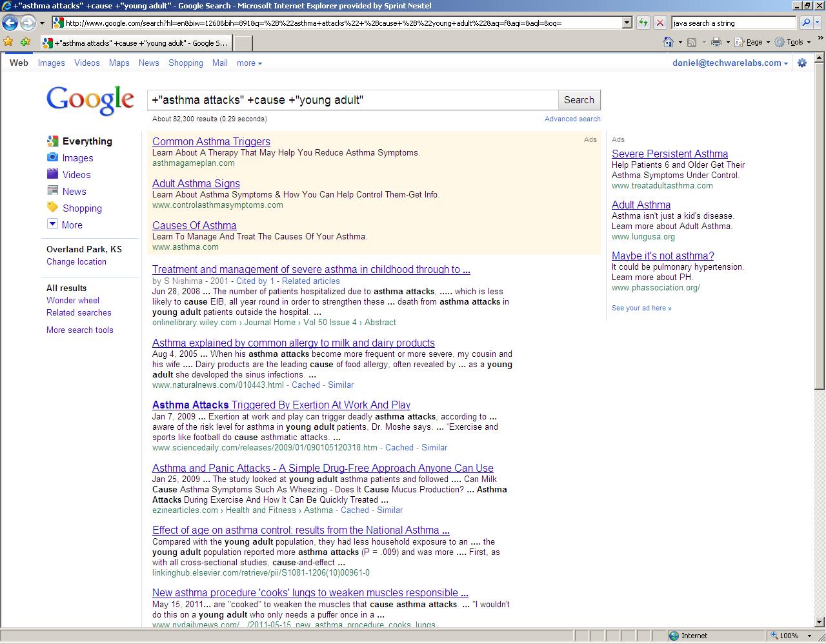The height and width of the screenshot is (644, 826).
Task: Click the Images link in Google top bar
Action: click(51, 63)
